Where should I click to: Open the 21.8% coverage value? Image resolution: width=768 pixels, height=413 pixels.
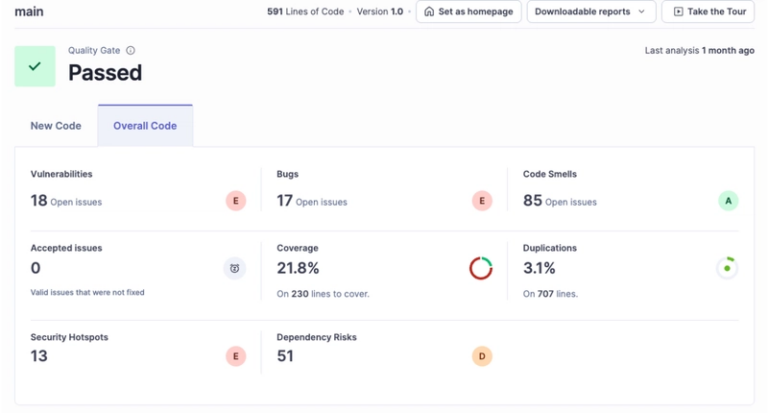298,268
